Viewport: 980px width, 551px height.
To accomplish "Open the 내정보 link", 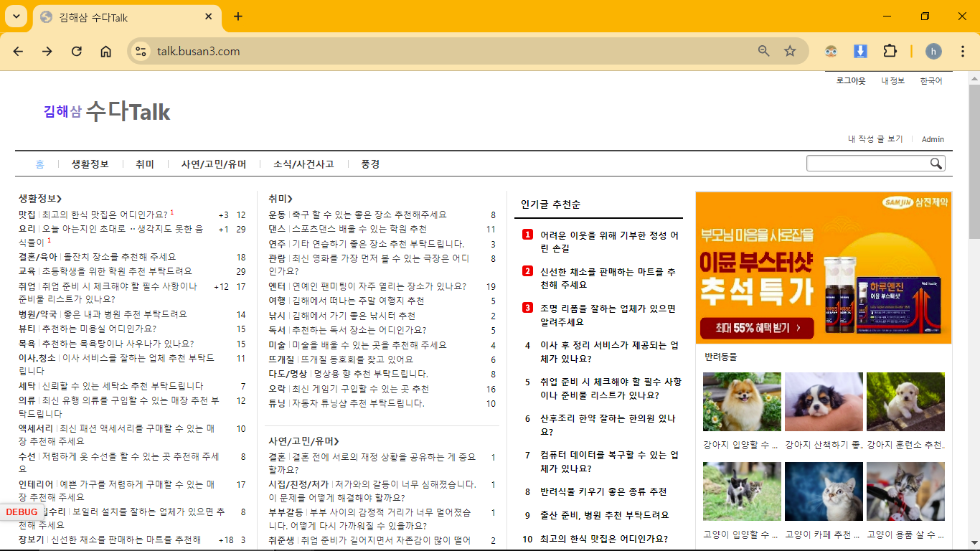I will (892, 81).
